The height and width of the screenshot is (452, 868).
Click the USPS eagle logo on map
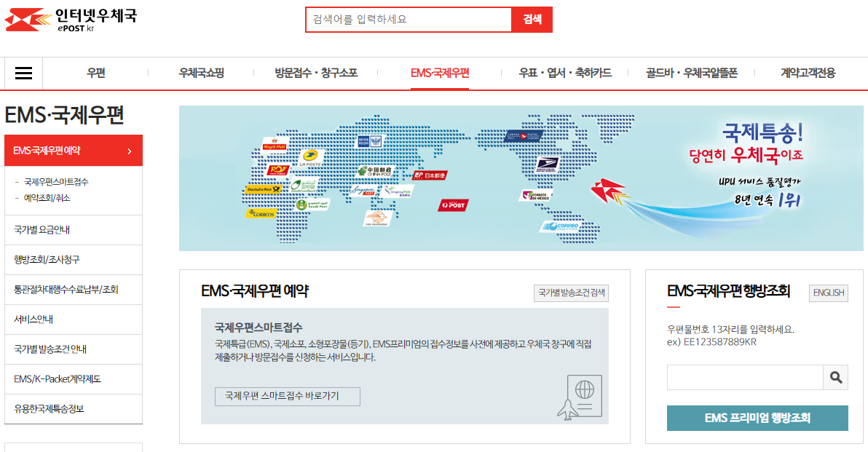pyautogui.click(x=548, y=164)
